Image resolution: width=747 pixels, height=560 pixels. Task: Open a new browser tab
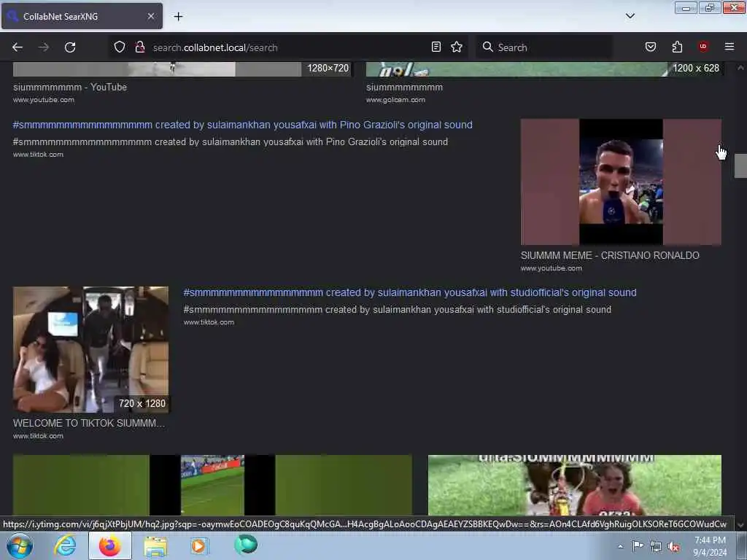(x=178, y=16)
